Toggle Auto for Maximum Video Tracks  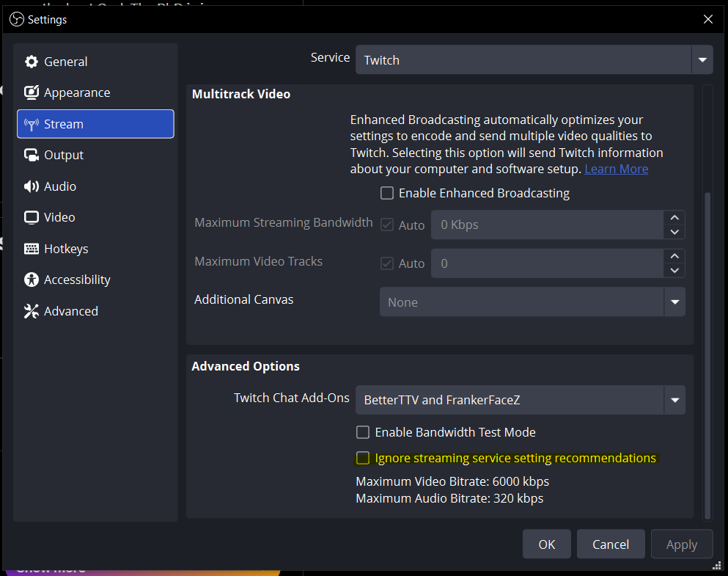[x=387, y=263]
